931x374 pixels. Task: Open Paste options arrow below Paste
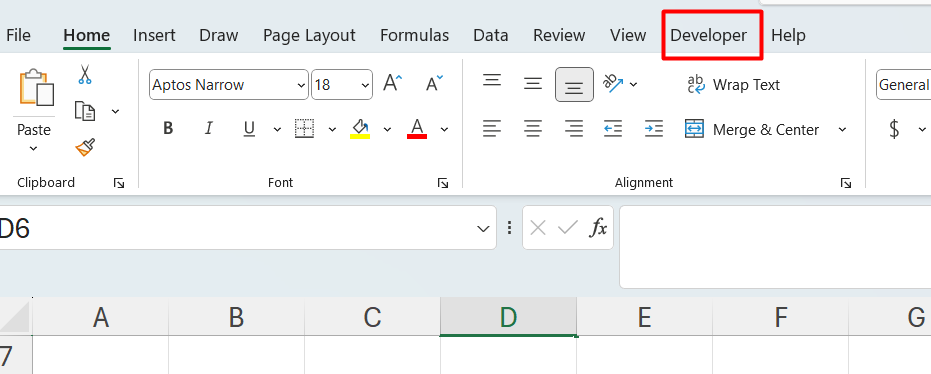coord(34,148)
